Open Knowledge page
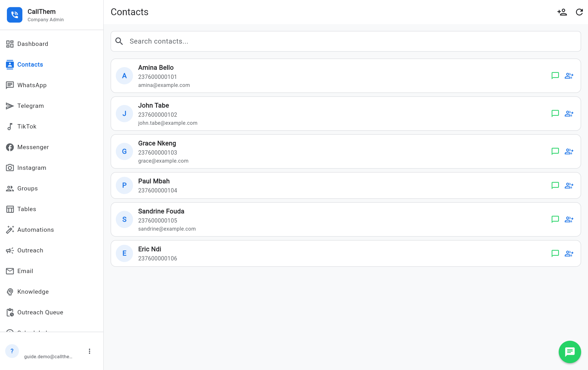The image size is (588, 370). pos(52,292)
